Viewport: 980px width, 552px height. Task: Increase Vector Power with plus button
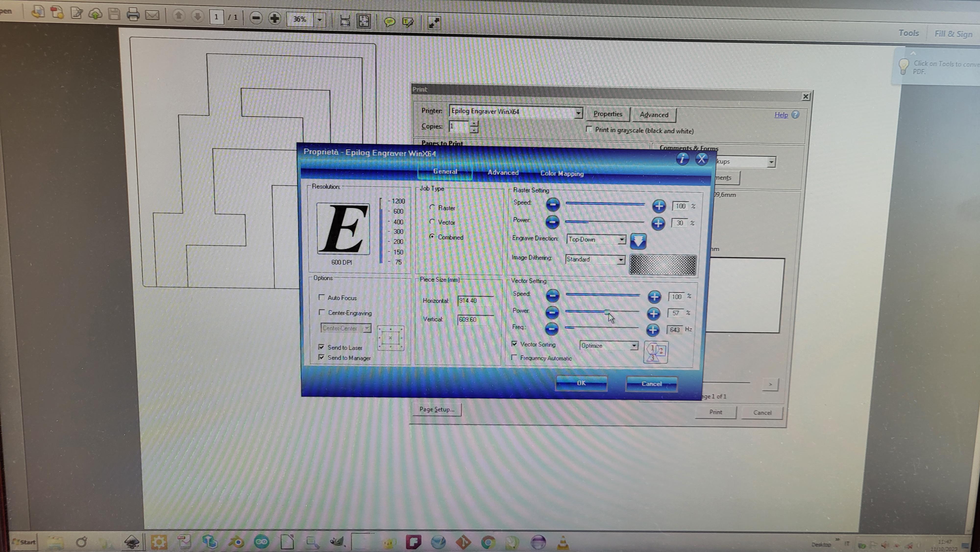tap(654, 313)
